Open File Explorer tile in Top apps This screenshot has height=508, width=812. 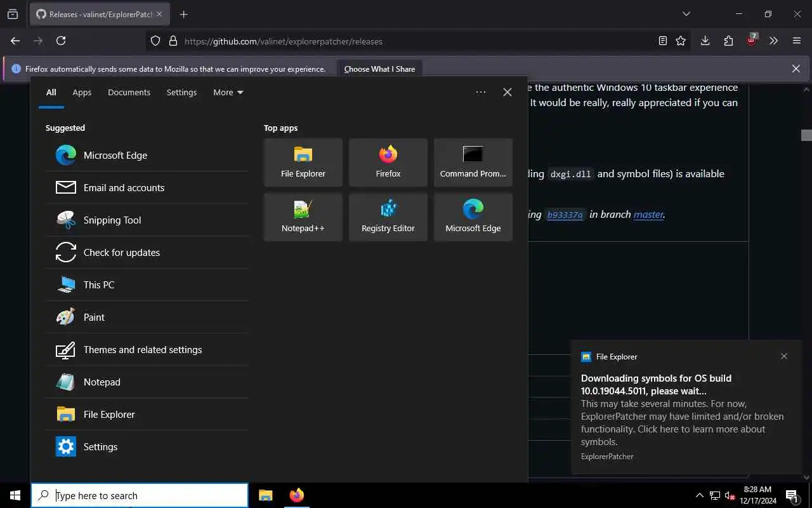click(x=303, y=163)
